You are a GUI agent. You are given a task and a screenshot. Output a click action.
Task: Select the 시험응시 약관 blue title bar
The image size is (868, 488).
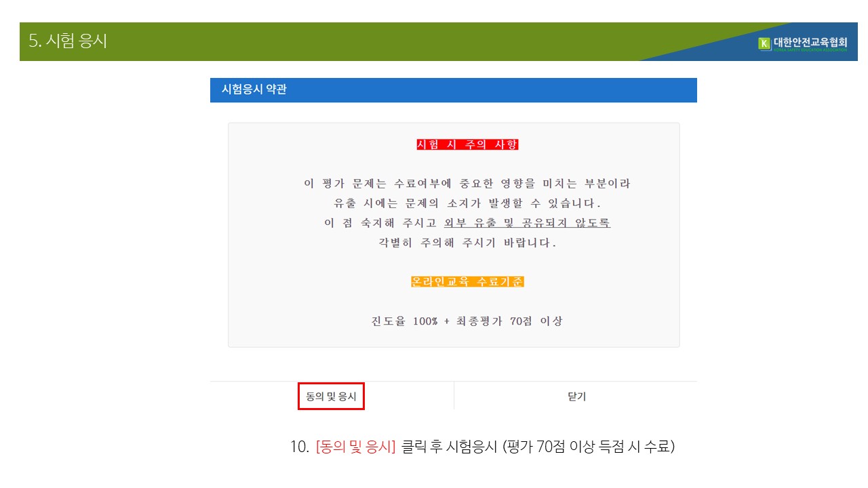[x=453, y=89]
